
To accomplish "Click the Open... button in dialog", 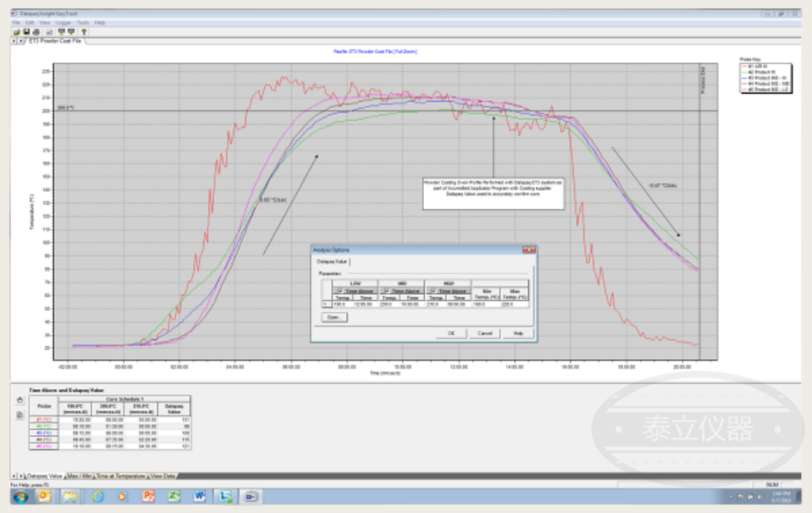I will pos(332,316).
